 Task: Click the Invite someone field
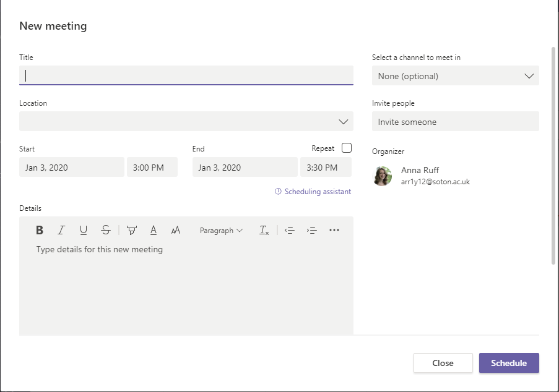point(455,122)
